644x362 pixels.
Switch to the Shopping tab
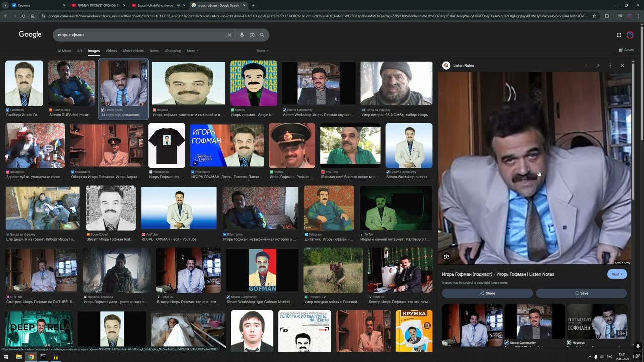point(173,51)
